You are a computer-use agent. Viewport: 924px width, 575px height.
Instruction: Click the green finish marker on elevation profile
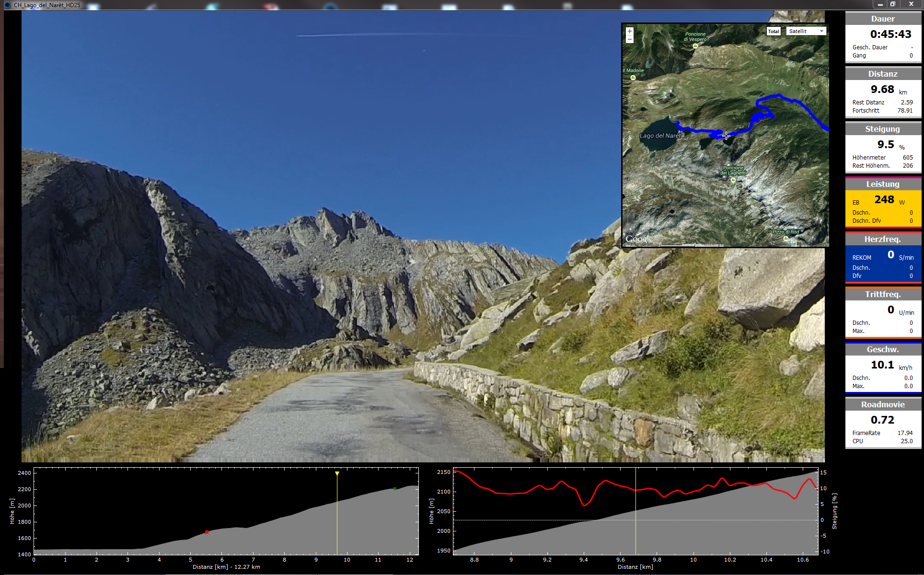tap(394, 489)
